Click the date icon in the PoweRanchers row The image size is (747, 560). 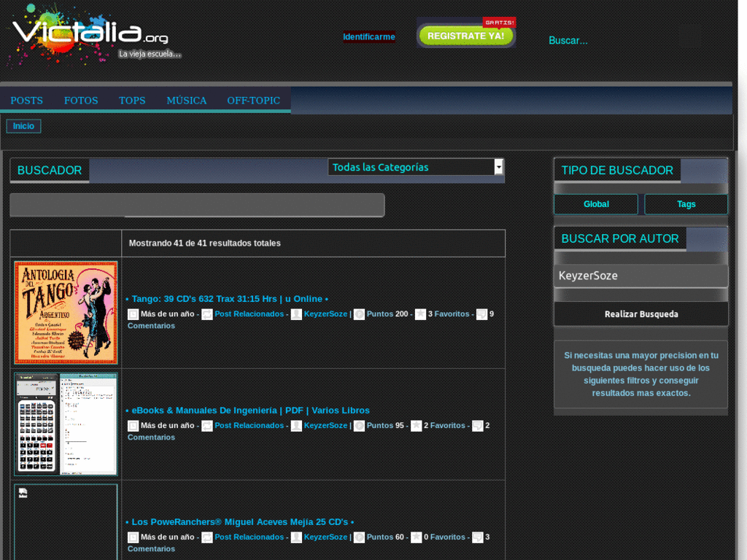[x=133, y=537]
